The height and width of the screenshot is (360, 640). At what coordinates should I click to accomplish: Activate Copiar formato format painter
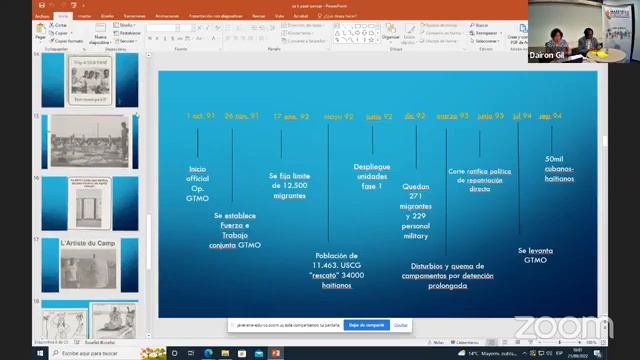click(66, 41)
